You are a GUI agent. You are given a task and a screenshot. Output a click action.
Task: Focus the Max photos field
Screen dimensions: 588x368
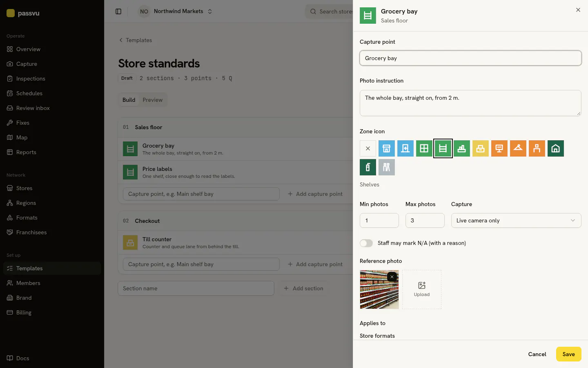pyautogui.click(x=425, y=220)
